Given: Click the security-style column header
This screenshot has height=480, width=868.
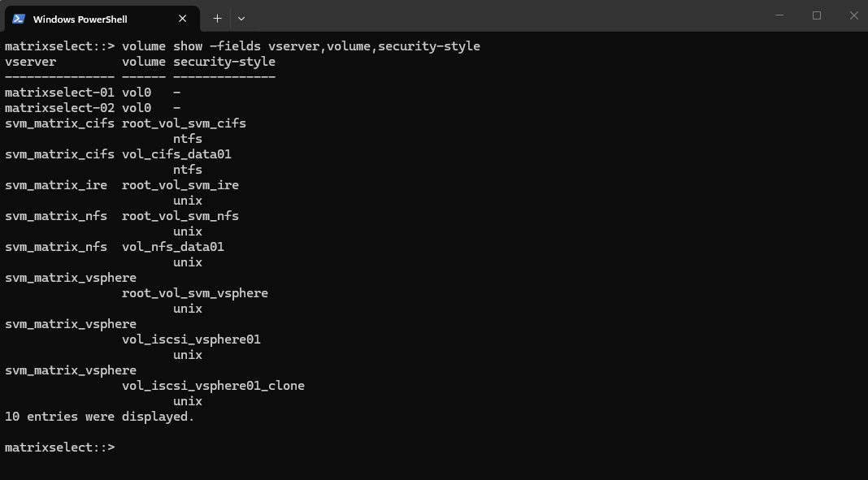Looking at the screenshot, I should tap(224, 62).
